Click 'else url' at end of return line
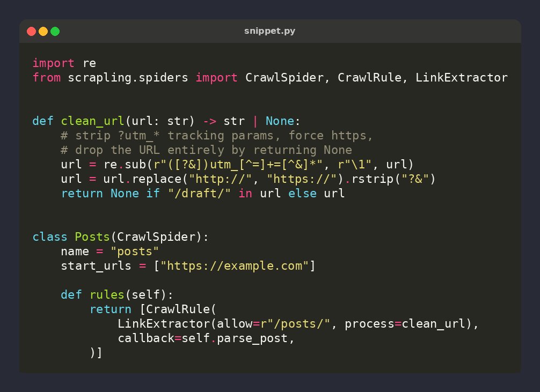540x392 pixels. point(316,194)
